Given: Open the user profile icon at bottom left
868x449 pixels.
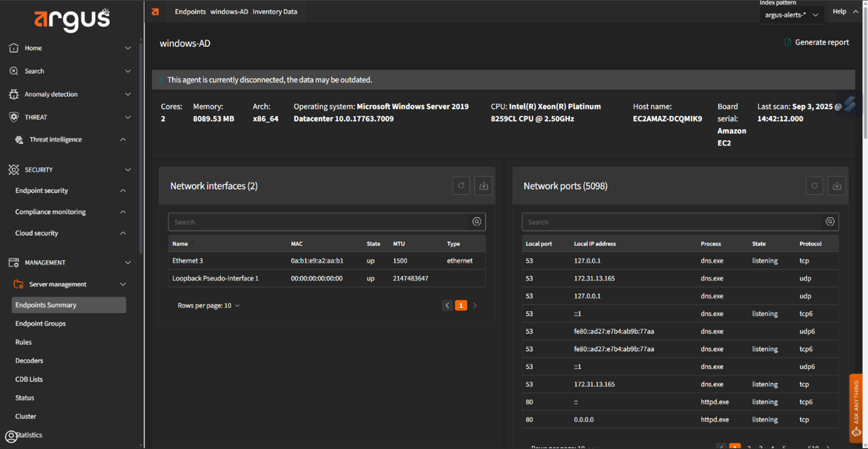Looking at the screenshot, I should 11,436.
